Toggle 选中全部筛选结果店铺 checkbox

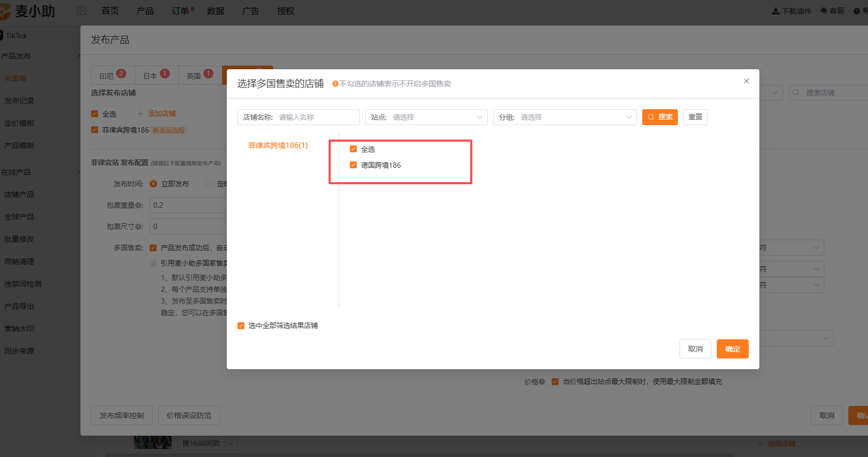point(241,325)
